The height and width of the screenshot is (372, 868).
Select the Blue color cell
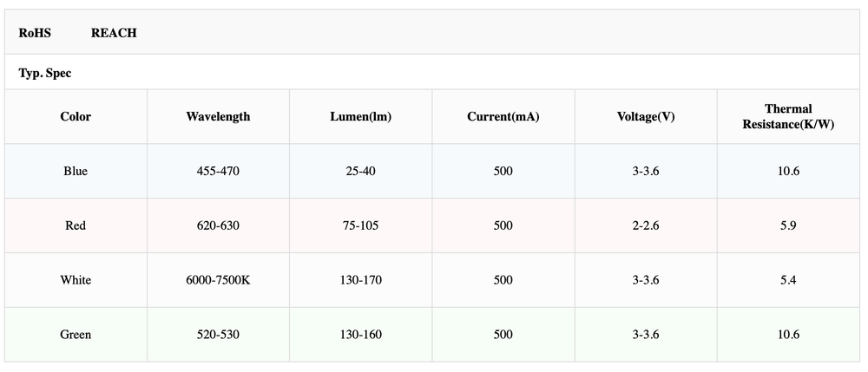pyautogui.click(x=76, y=172)
